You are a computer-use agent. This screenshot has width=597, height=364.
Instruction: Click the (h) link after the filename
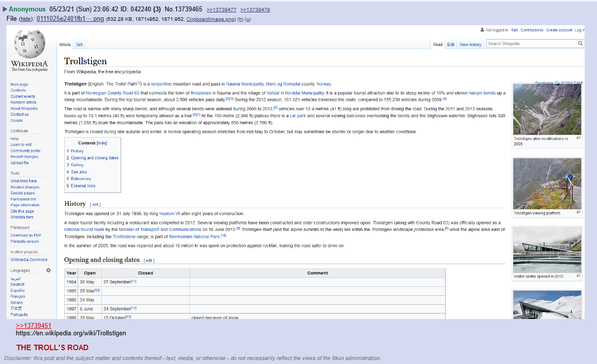click(x=240, y=19)
